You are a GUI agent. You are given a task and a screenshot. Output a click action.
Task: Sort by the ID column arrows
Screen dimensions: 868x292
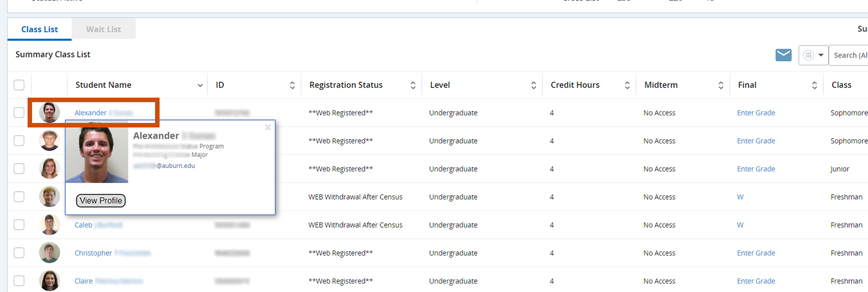pyautogui.click(x=292, y=85)
